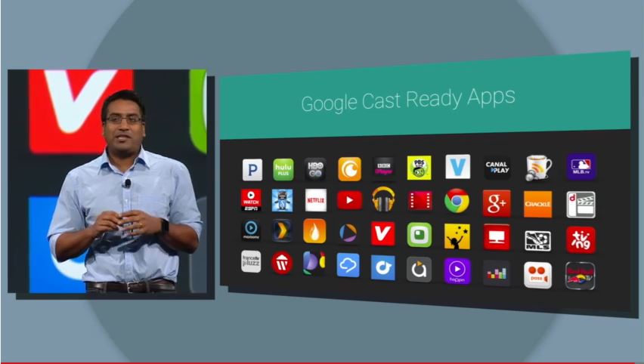Select the Google+ app icon
Viewport: 644px width, 364px height.
pos(497,202)
